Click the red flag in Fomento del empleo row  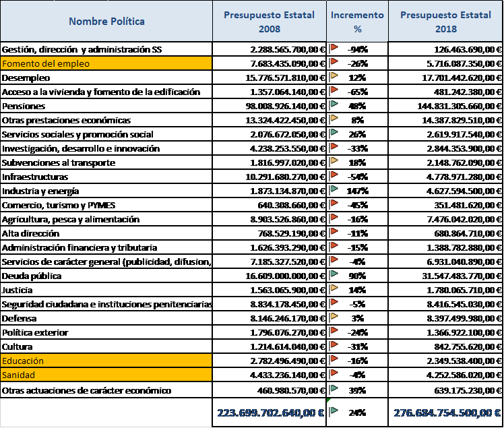[x=334, y=62]
